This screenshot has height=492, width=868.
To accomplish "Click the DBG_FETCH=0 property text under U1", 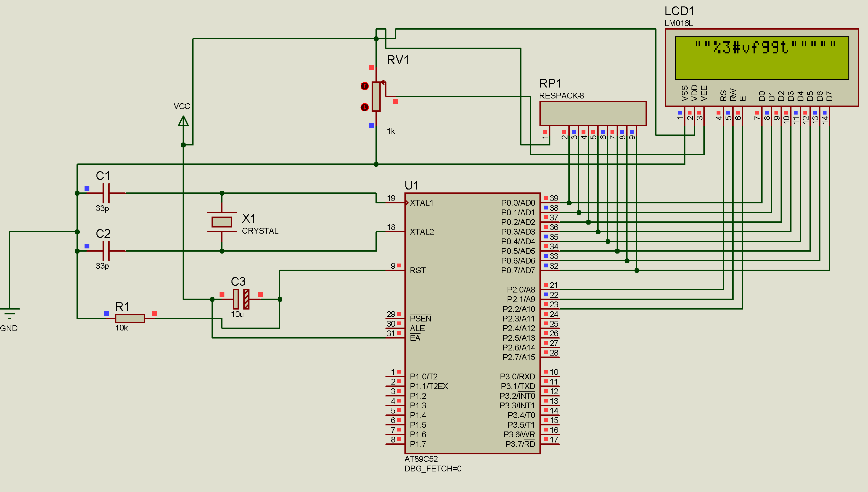I will (x=433, y=469).
